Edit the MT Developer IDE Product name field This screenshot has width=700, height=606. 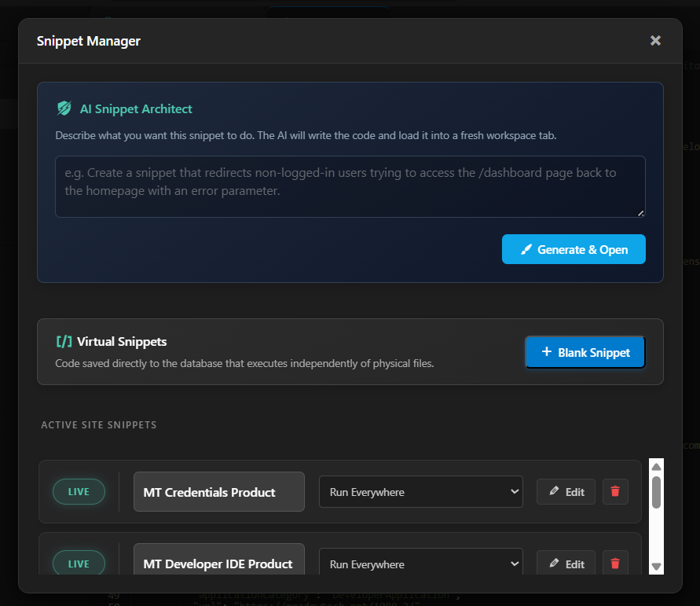tap(218, 559)
